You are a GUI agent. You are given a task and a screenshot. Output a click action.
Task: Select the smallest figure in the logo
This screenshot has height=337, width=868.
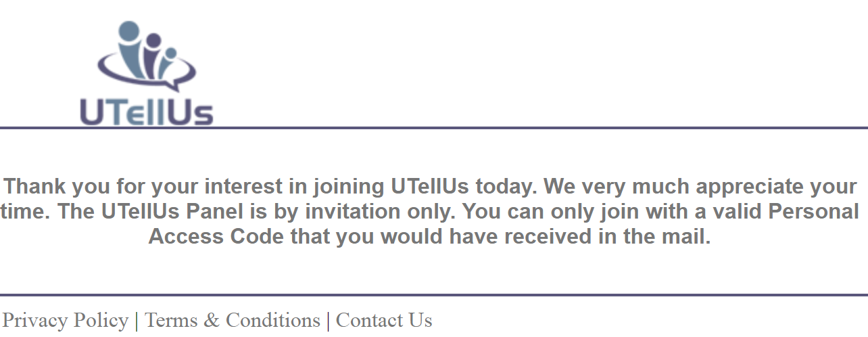tap(168, 62)
